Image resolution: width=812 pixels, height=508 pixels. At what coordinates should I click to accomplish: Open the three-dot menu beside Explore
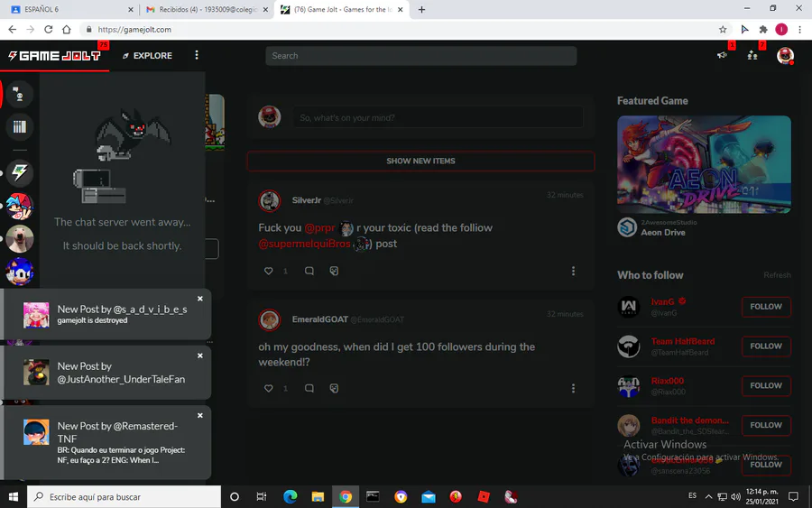coord(197,55)
